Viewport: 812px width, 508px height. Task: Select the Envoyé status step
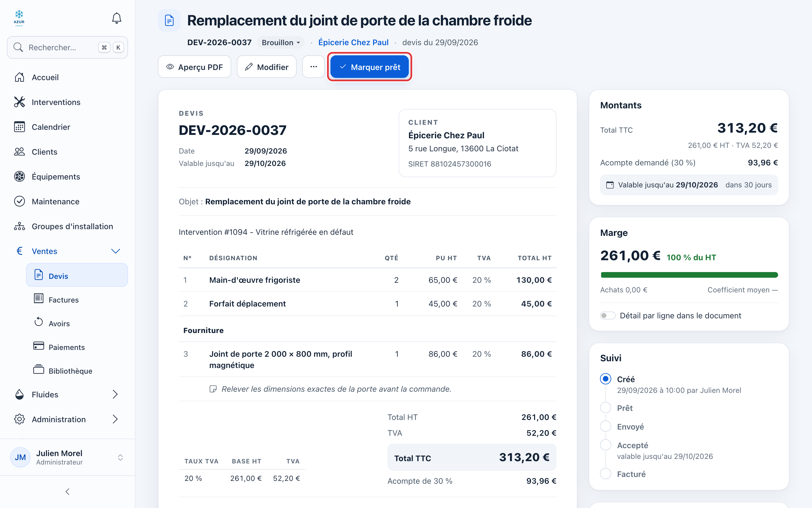pyautogui.click(x=606, y=427)
